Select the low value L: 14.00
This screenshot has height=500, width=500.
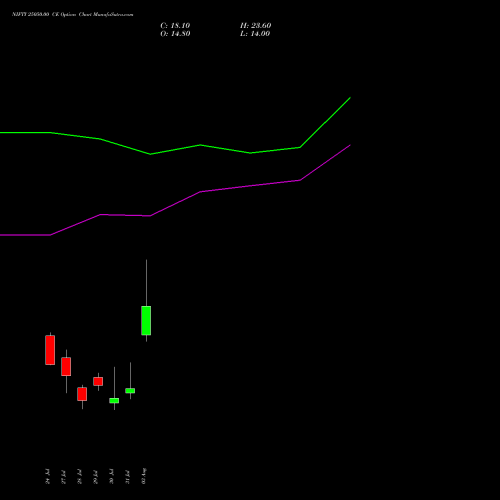[255, 34]
